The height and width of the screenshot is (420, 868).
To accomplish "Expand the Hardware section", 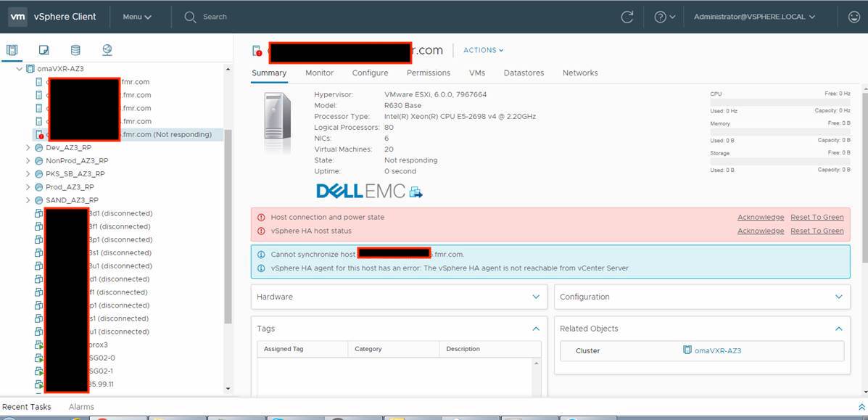I will coord(536,297).
